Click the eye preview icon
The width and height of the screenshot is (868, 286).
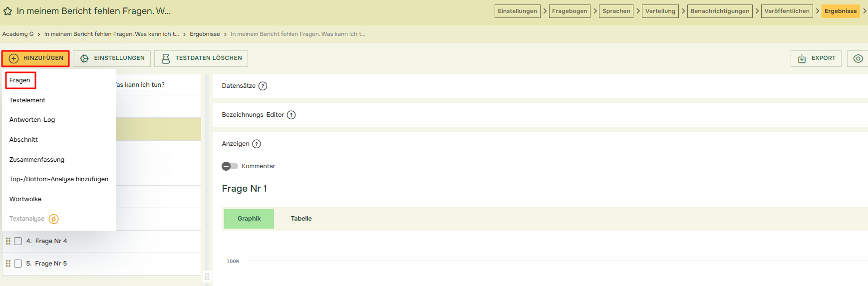pyautogui.click(x=858, y=58)
